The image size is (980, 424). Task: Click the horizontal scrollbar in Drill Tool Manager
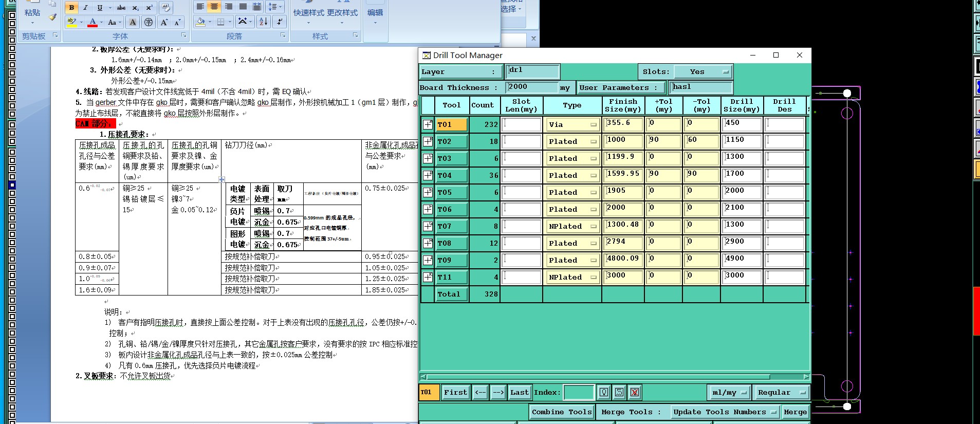click(615, 377)
